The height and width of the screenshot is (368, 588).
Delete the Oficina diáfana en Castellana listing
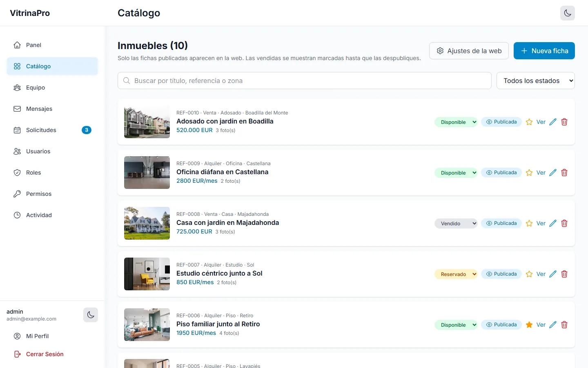point(564,173)
